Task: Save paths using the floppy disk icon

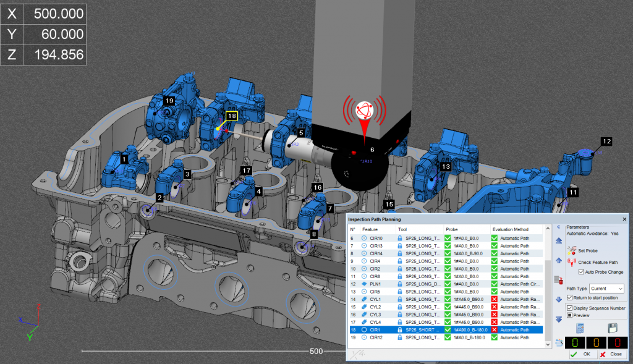Action: (x=612, y=328)
